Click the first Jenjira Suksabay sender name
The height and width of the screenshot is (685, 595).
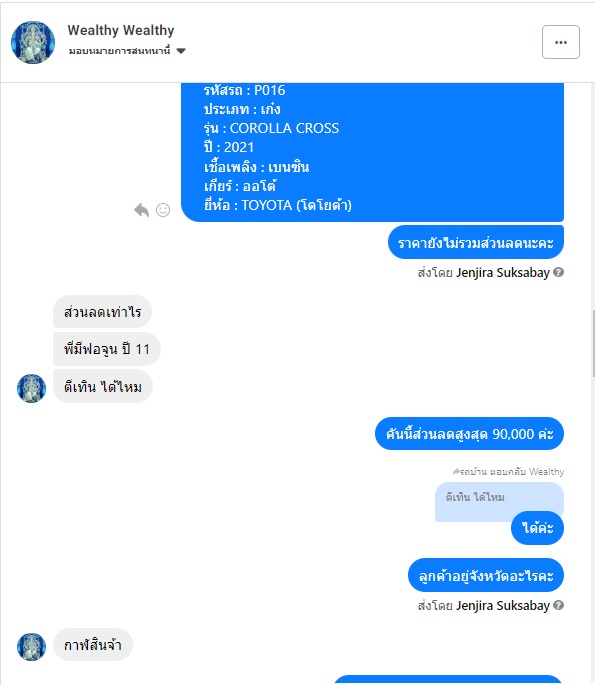[503, 273]
